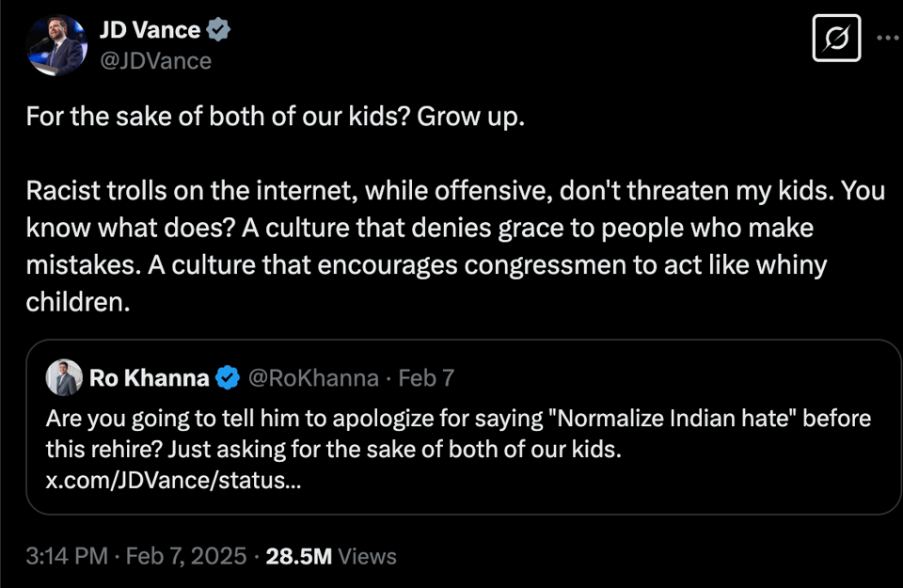The width and height of the screenshot is (903, 588).
Task: Click Ro Khanna's small avatar
Action: [64, 378]
